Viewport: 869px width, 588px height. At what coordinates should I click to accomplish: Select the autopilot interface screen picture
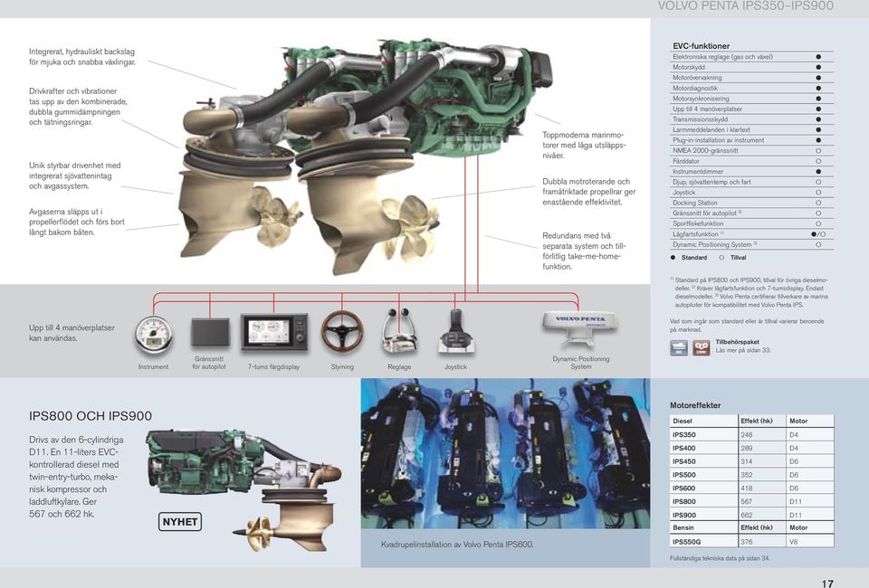(210, 332)
